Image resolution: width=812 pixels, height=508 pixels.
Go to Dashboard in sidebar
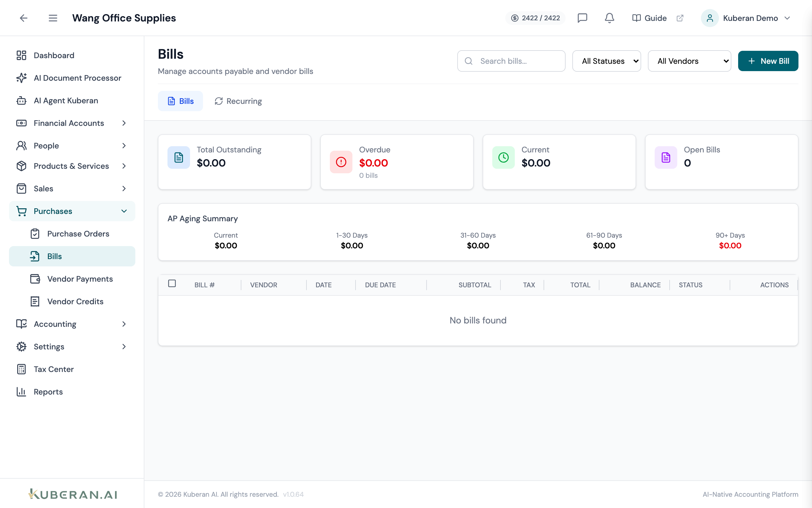click(72, 55)
